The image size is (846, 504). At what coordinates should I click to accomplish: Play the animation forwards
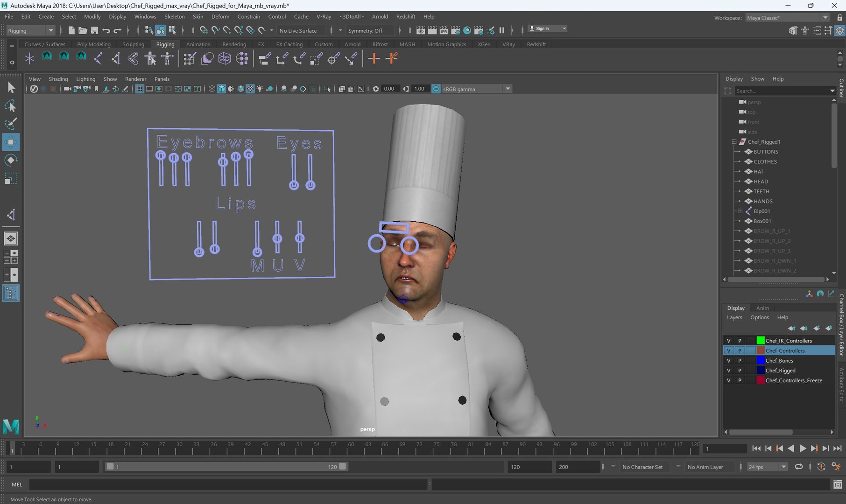coord(803,448)
